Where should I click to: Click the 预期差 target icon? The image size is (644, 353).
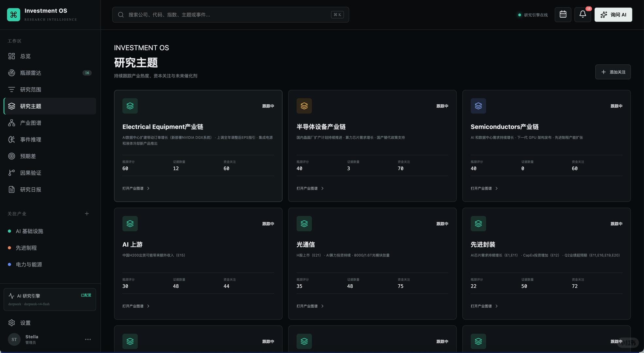point(12,156)
